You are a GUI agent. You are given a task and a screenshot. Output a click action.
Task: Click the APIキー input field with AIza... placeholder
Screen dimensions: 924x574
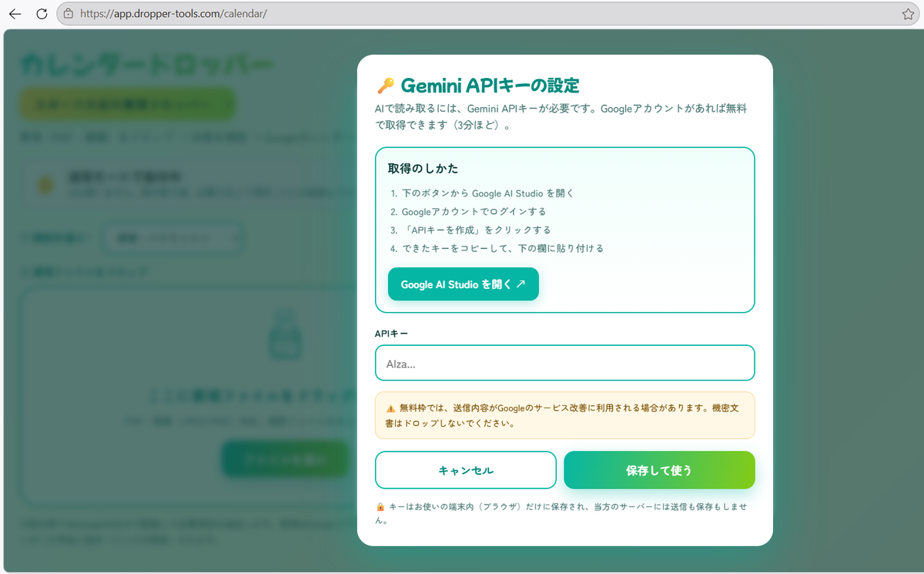coord(565,363)
